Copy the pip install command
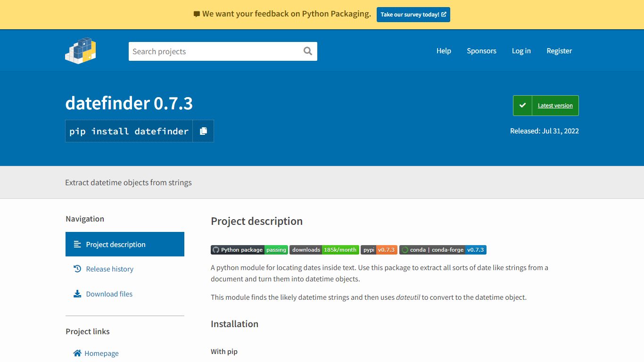Viewport: 644px width, 362px height. (203, 131)
